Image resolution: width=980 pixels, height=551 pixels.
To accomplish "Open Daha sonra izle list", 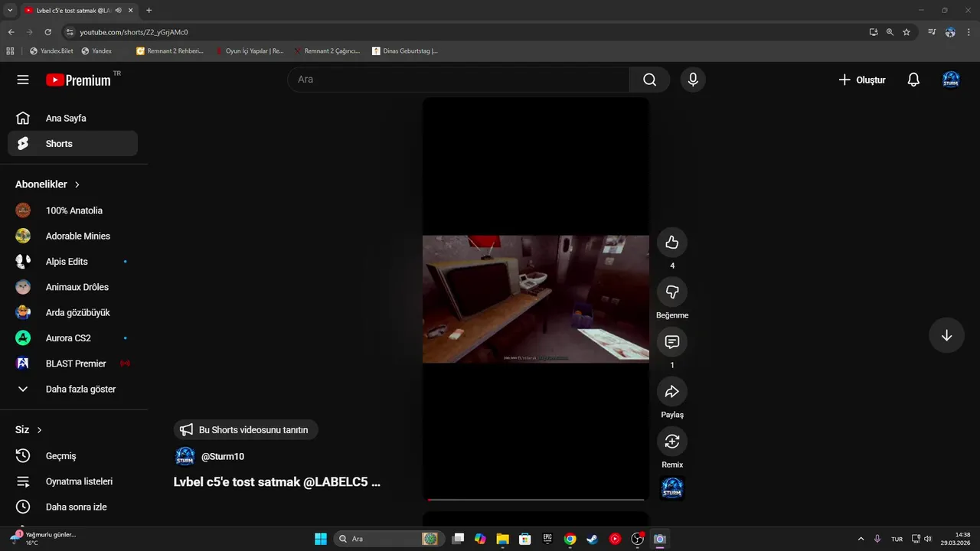I will pos(73,507).
